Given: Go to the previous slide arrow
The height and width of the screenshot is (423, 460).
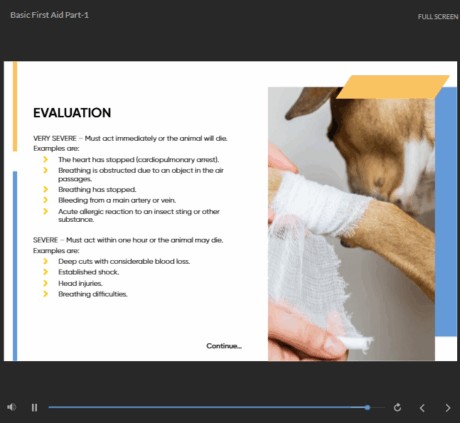Looking at the screenshot, I should click(422, 408).
